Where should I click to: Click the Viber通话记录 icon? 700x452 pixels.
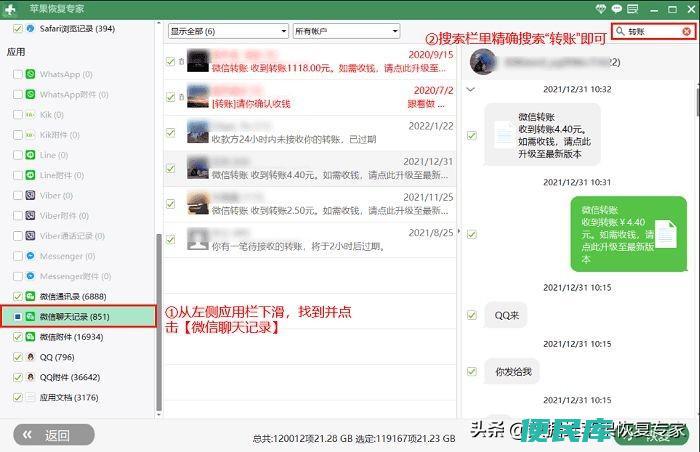(30, 236)
